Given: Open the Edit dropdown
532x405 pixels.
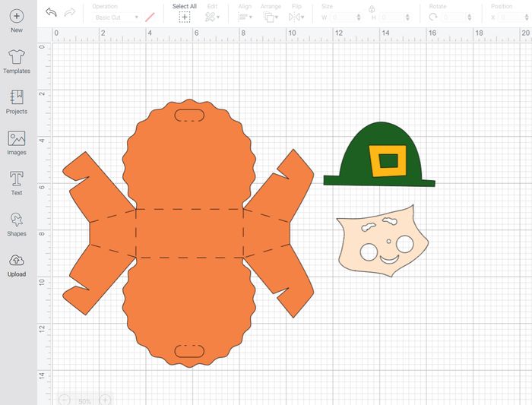Looking at the screenshot, I should tap(212, 17).
